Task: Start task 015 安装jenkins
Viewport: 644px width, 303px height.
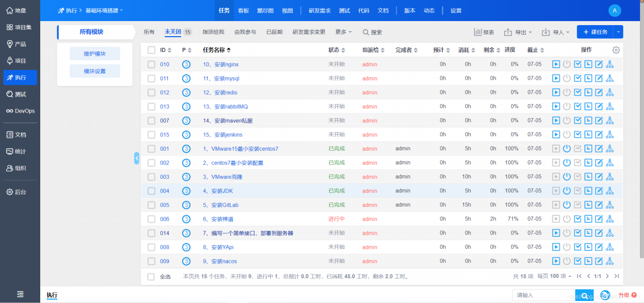Action: (x=556, y=135)
